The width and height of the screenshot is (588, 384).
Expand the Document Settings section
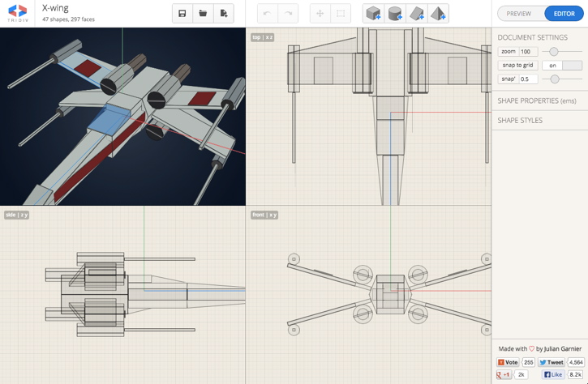pos(532,37)
